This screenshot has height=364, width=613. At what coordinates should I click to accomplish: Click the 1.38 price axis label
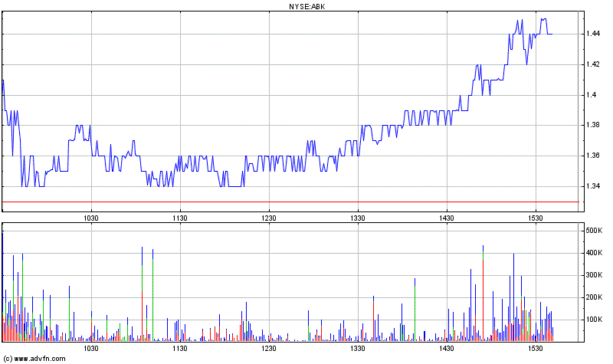pos(592,125)
